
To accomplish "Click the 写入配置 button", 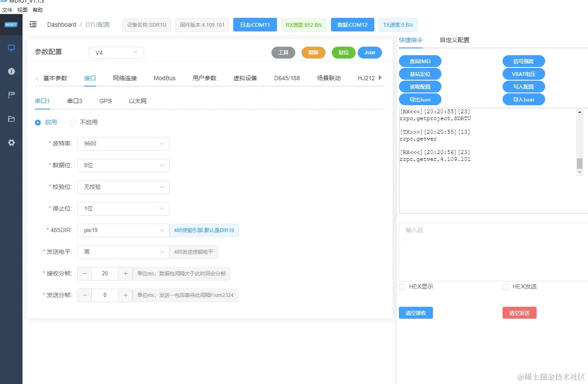I will point(523,87).
